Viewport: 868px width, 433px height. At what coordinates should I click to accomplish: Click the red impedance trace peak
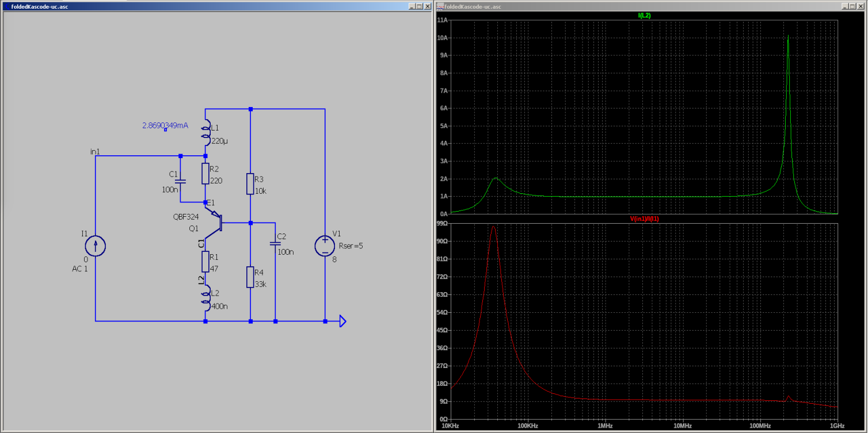pos(493,227)
